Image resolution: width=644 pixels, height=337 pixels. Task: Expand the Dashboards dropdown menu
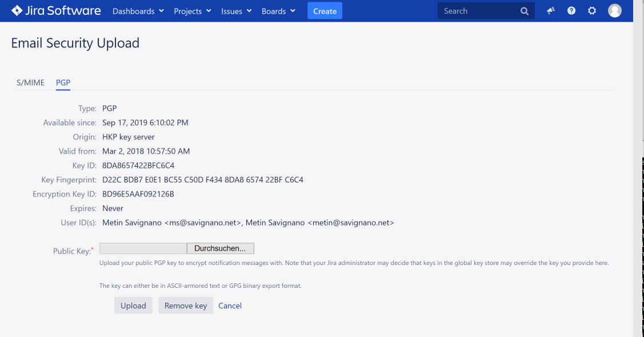pos(138,11)
